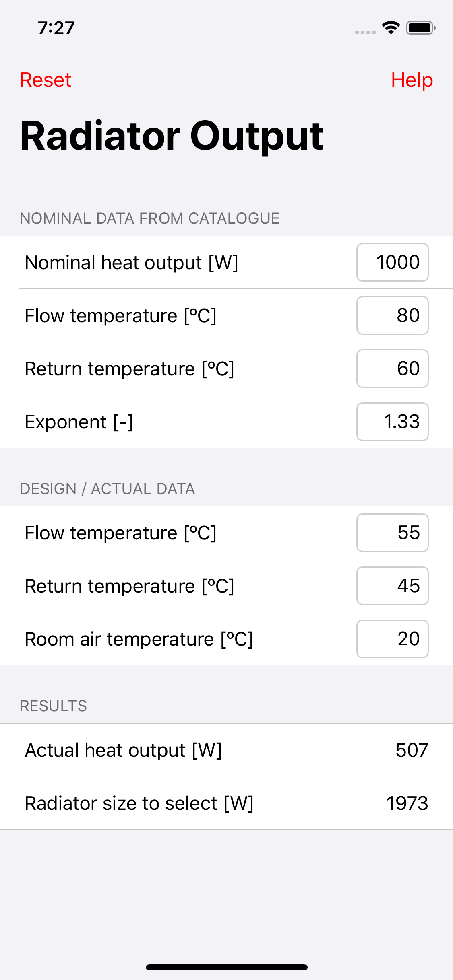
Task: Tap the Actual heat output result 507
Action: point(412,750)
